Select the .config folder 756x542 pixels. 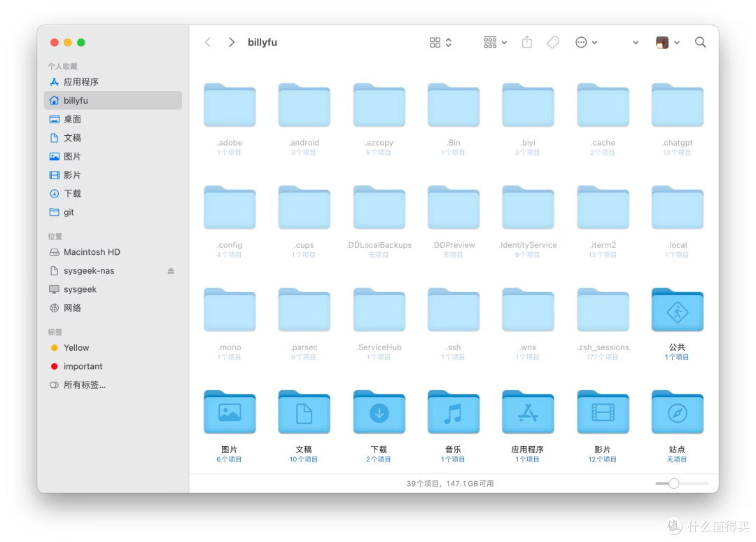click(x=230, y=207)
